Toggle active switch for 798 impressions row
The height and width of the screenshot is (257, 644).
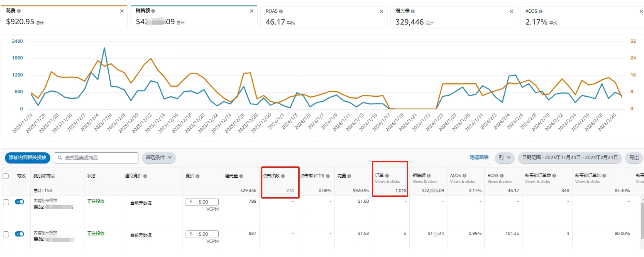pyautogui.click(x=19, y=202)
